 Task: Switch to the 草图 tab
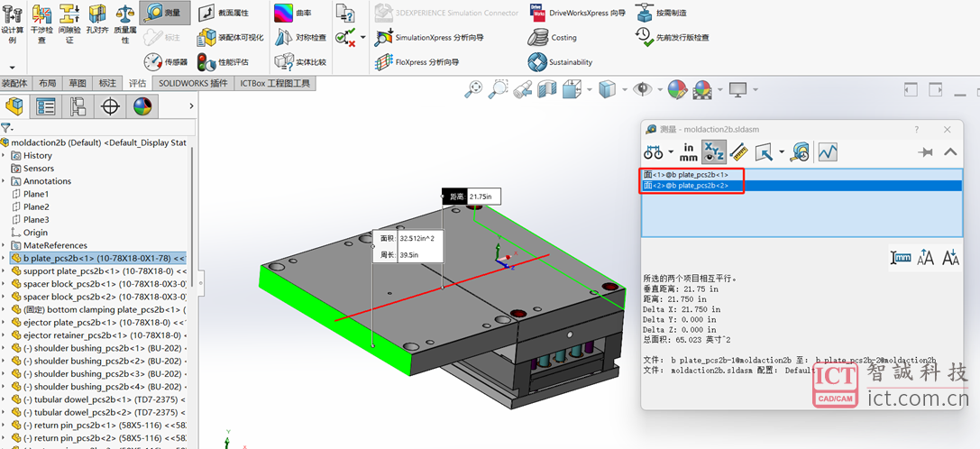pyautogui.click(x=78, y=83)
